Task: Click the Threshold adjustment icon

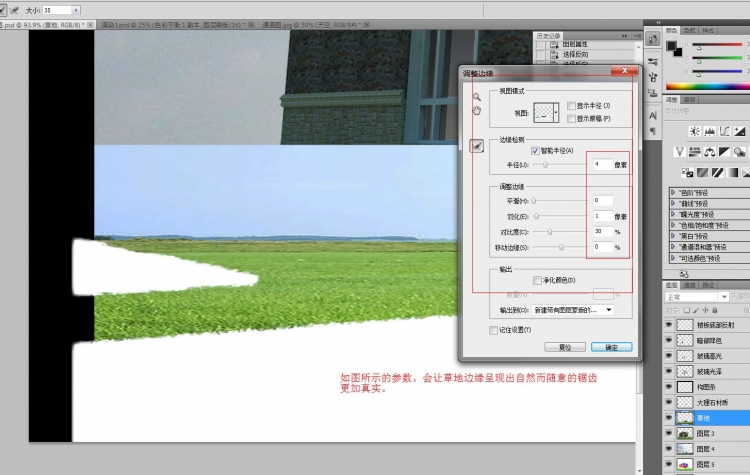Action: click(717, 173)
